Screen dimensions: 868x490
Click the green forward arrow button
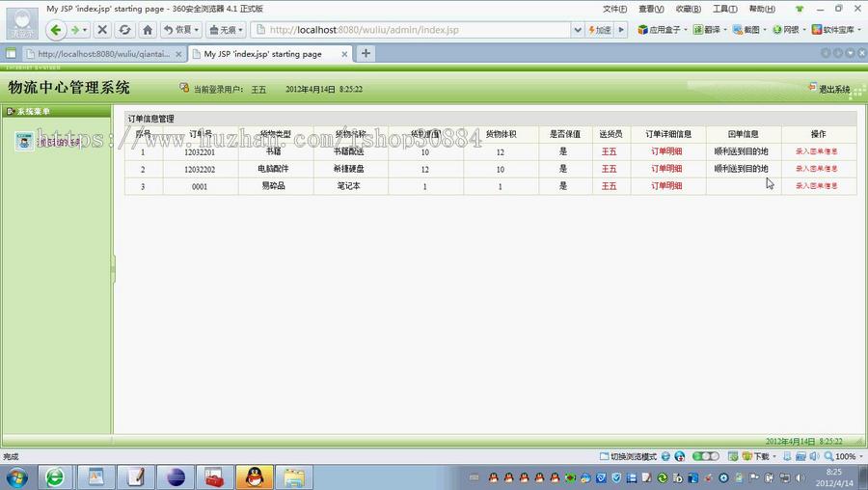(75, 30)
